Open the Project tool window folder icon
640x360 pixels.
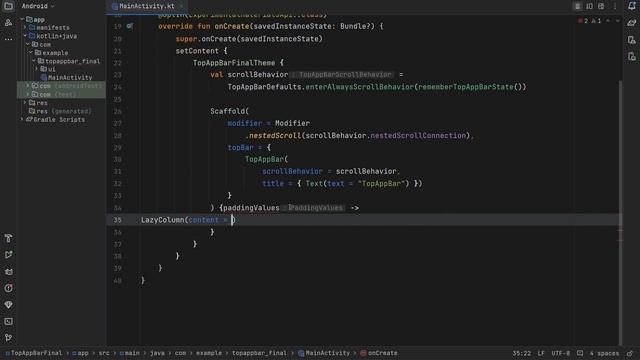pyautogui.click(x=8, y=6)
